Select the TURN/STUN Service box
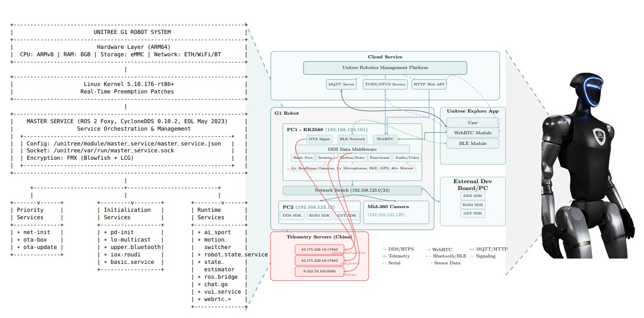This screenshot has height=318, width=644. point(385,84)
